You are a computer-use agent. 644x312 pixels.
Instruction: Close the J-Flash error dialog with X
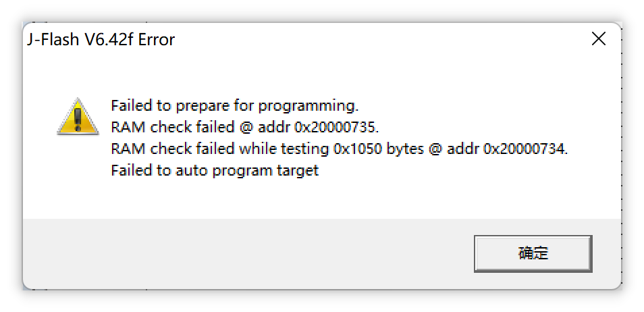coord(598,39)
